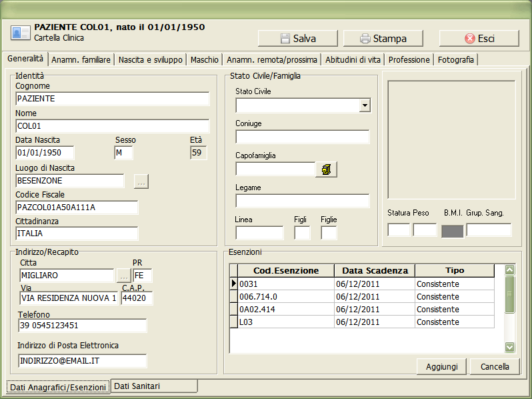
Task: Click the Capofamiglia lookup icon button
Action: (326, 169)
